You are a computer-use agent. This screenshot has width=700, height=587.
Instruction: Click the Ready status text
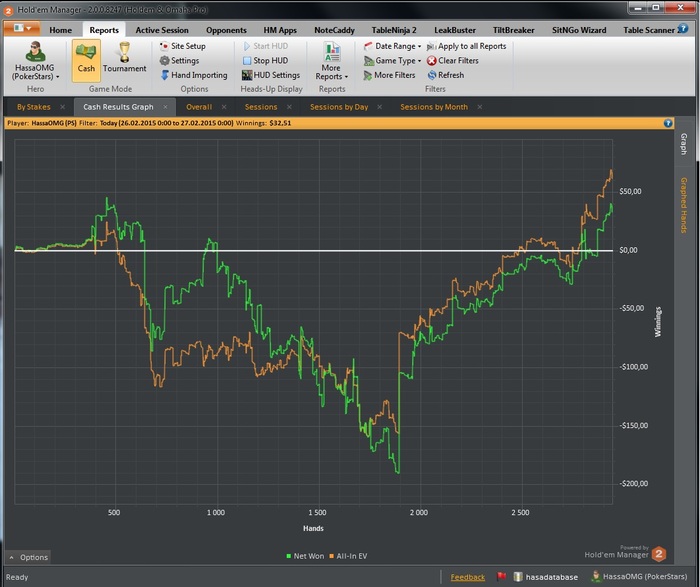(x=17, y=577)
